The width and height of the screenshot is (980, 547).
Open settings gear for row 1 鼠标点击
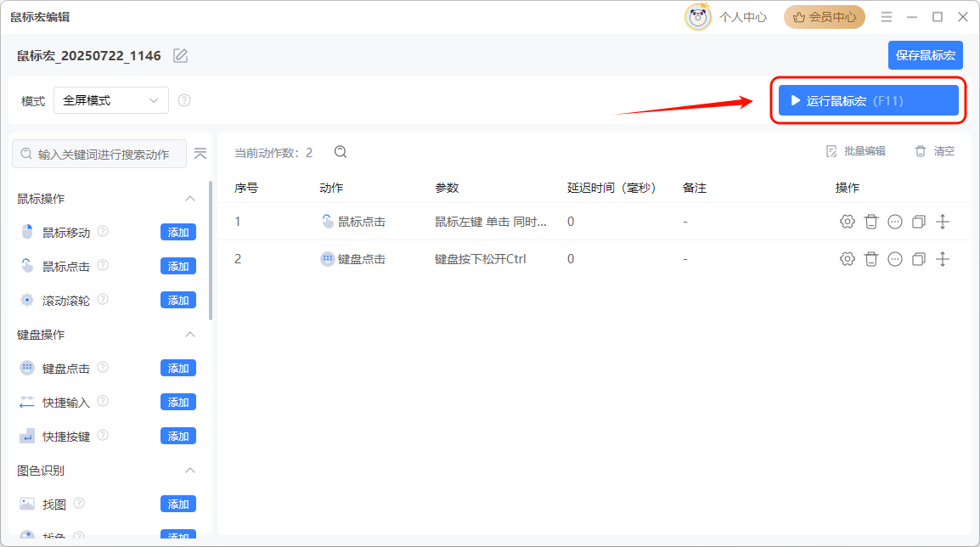point(847,222)
